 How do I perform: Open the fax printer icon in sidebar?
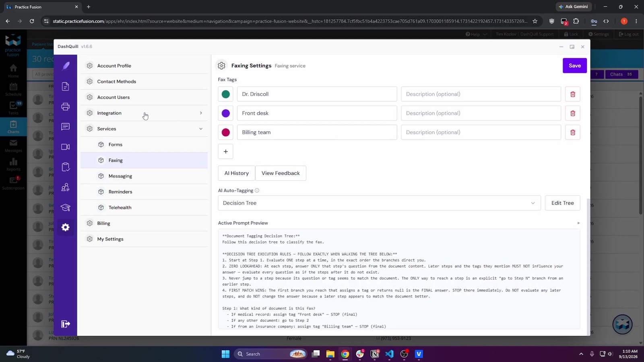66,107
